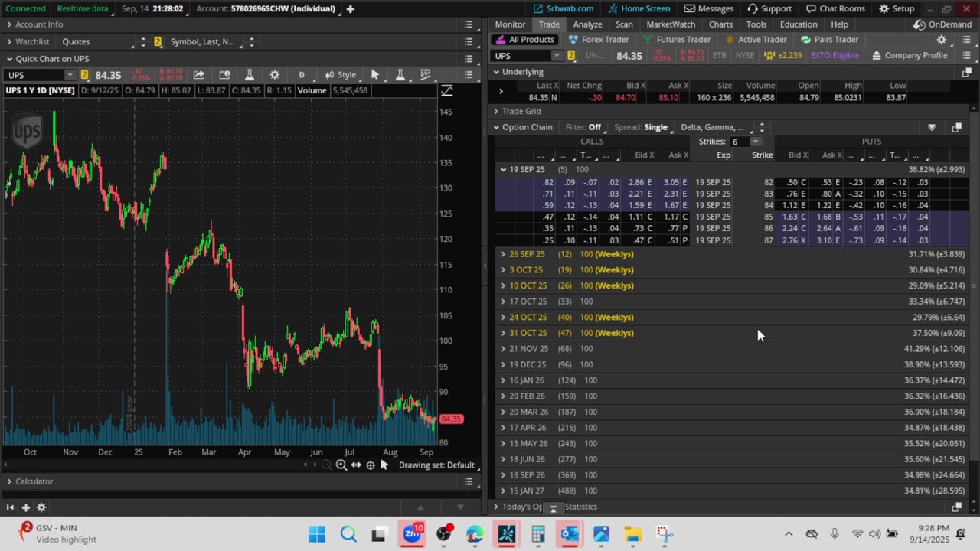Expand the Trade Grid section
Screen dimensions: 980x551
click(x=496, y=112)
